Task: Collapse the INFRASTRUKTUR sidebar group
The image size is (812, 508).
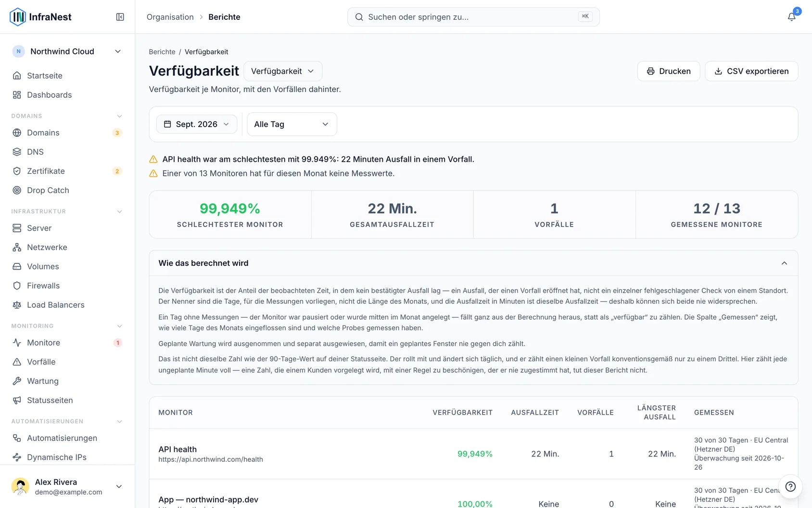Action: pos(120,211)
